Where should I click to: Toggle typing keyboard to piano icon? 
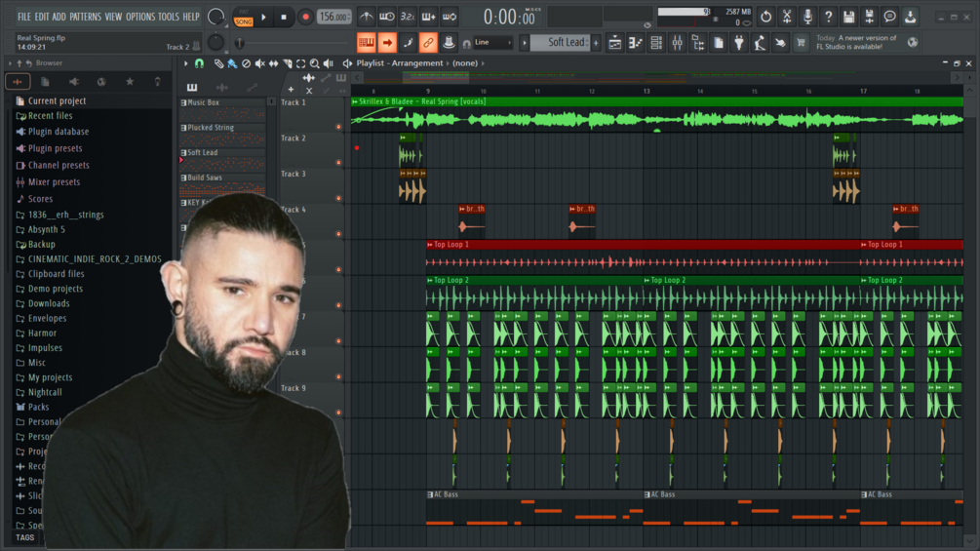pyautogui.click(x=367, y=43)
